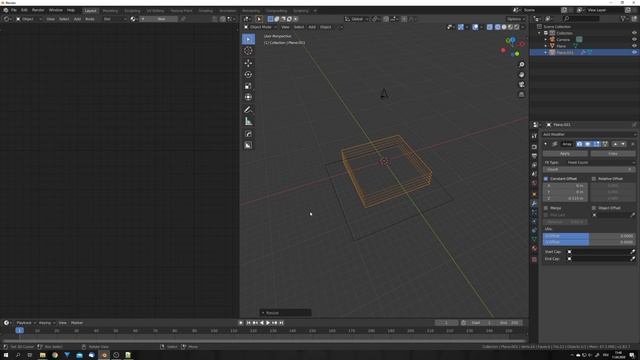Open the Material properties tab icon
Viewport: 640px width, 360px height.
pos(534,248)
